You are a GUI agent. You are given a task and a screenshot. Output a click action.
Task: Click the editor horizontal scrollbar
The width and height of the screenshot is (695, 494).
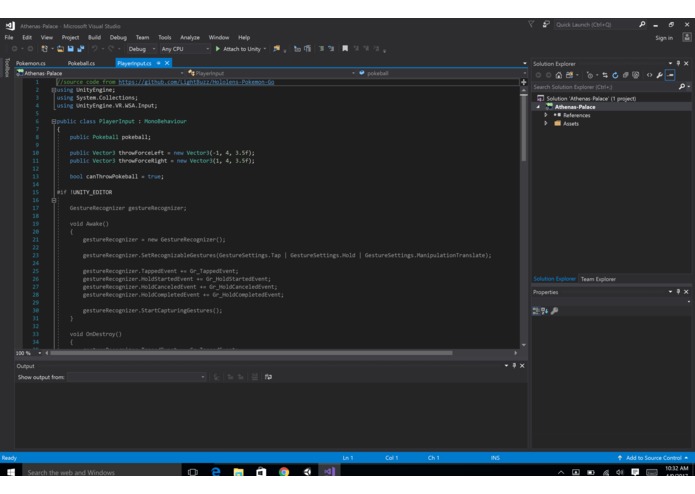pos(251,353)
